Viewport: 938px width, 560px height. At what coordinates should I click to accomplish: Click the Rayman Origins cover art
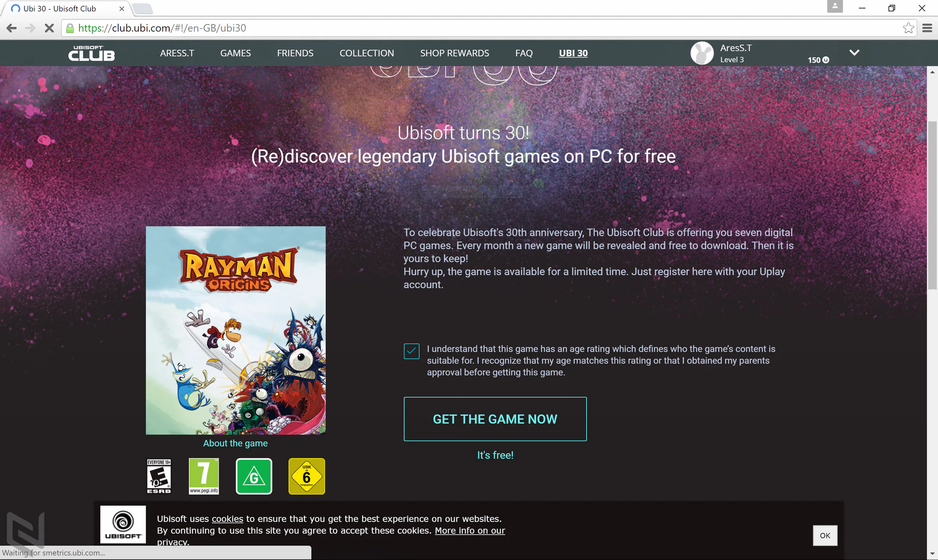[236, 330]
